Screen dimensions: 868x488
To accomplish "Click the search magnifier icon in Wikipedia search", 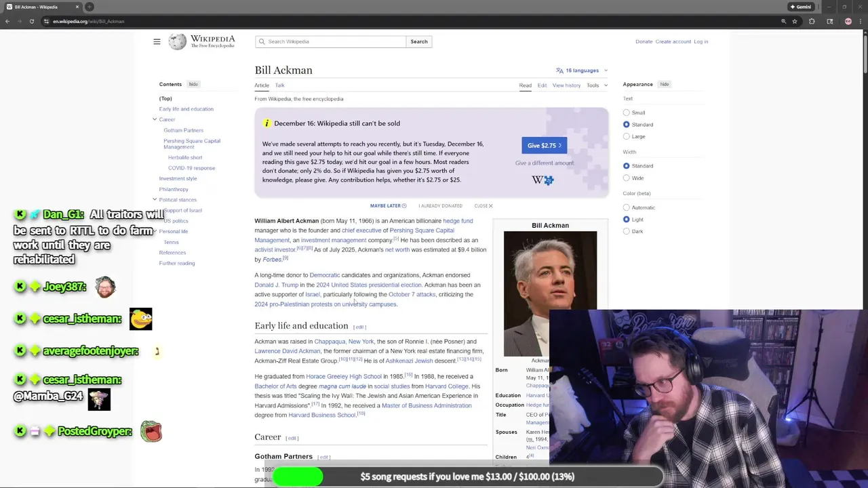I will (x=261, y=41).
